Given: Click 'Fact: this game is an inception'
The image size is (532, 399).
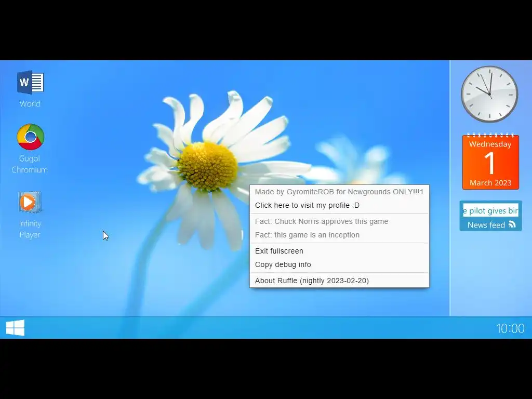Looking at the screenshot, I should tap(339, 235).
